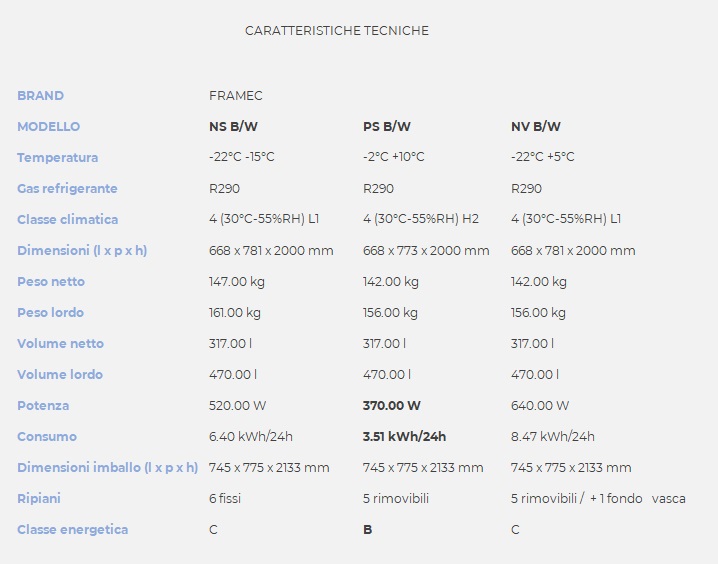Viewport: 718px width, 564px height.
Task: Select the climate class value ending in H2
Action: [421, 220]
